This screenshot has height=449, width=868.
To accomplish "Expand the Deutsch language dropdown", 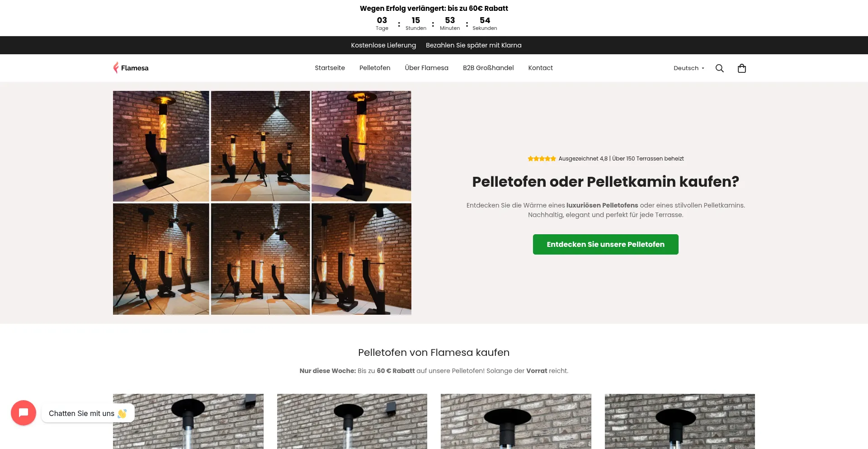I will click(x=689, y=68).
